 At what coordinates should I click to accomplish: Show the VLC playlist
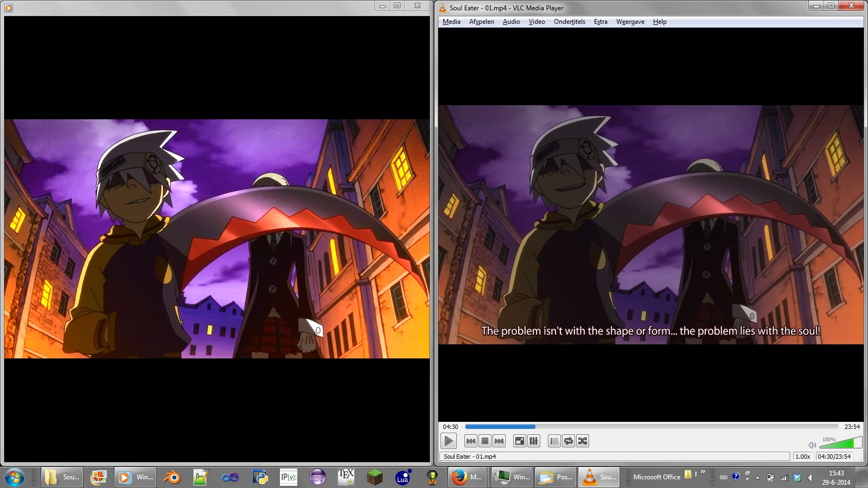554,441
